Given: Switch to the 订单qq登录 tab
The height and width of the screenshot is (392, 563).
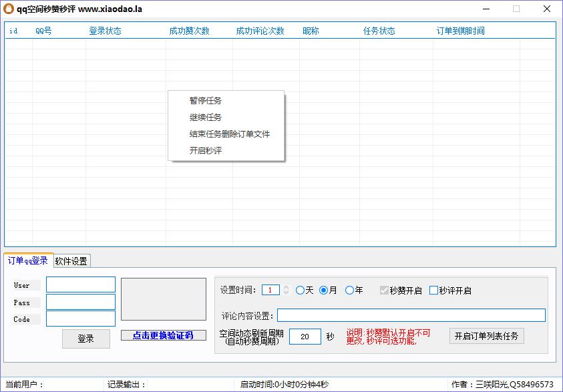Looking at the screenshot, I should point(28,260).
